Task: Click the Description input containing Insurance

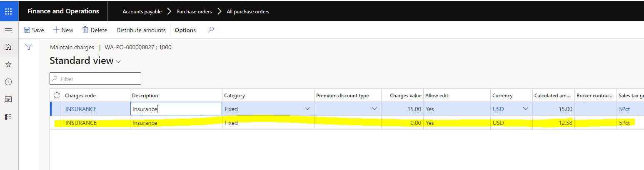Action: pyautogui.click(x=176, y=109)
